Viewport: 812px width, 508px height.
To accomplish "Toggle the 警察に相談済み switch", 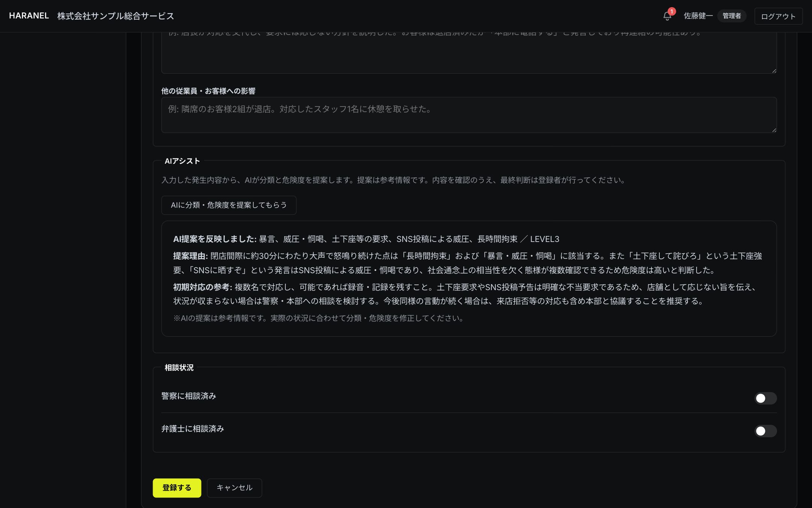I will pyautogui.click(x=765, y=398).
